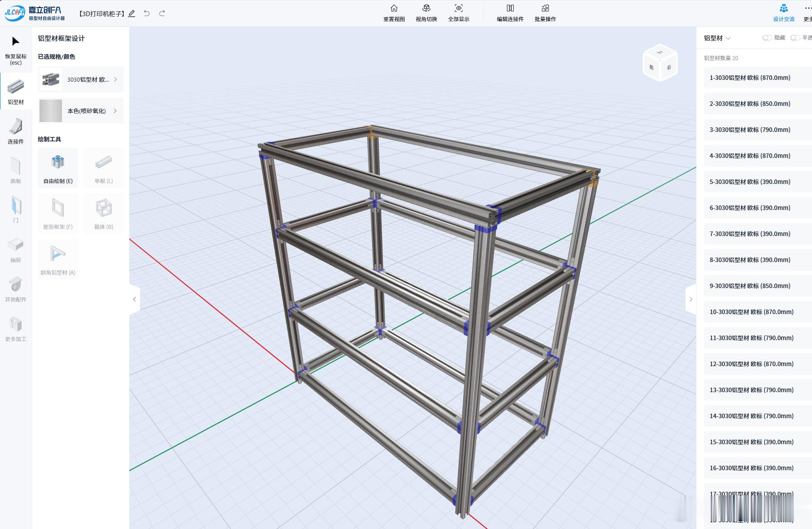Click the 重置视图 home icon
The width and height of the screenshot is (812, 529).
[394, 8]
